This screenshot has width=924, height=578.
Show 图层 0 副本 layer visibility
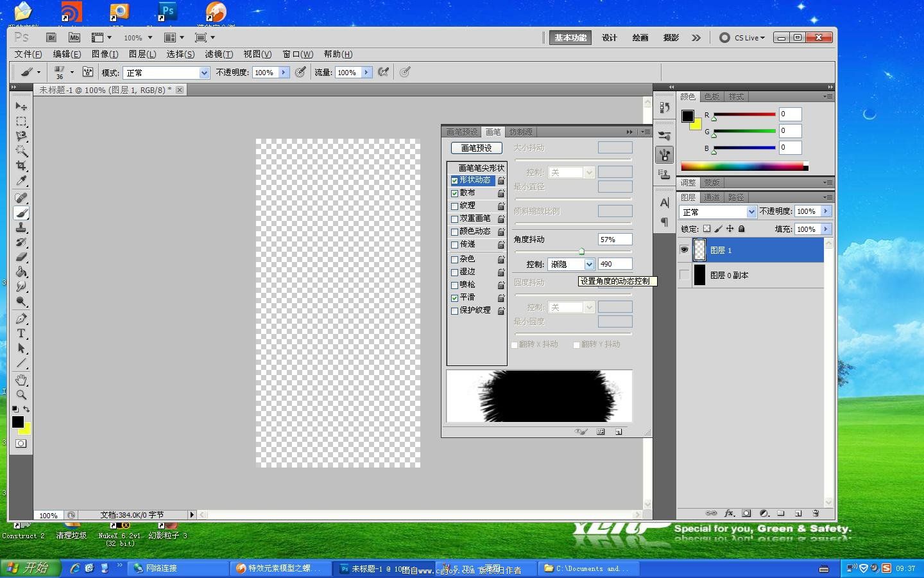pos(684,275)
